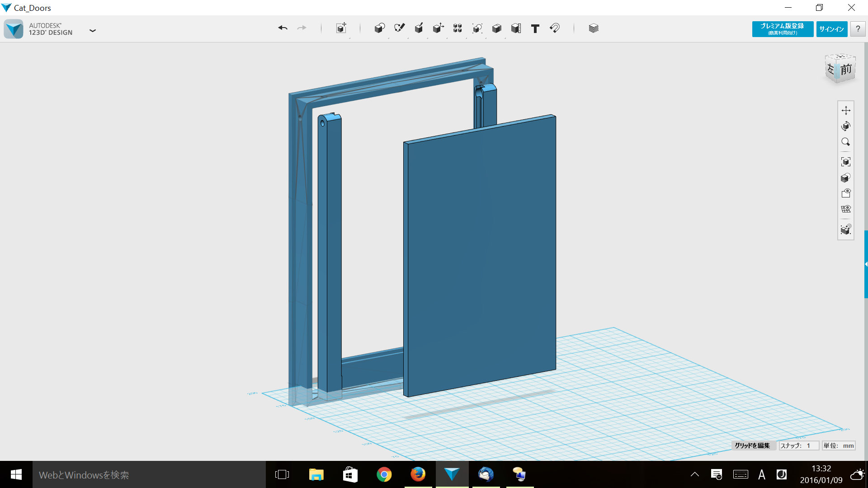Select the Pan navigation tool
The image size is (868, 488).
846,110
